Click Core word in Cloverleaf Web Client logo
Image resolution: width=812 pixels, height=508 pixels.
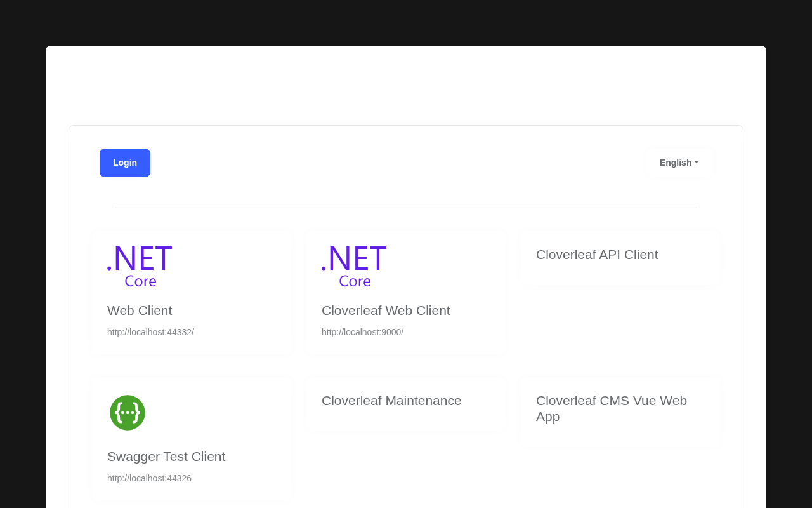(x=355, y=281)
